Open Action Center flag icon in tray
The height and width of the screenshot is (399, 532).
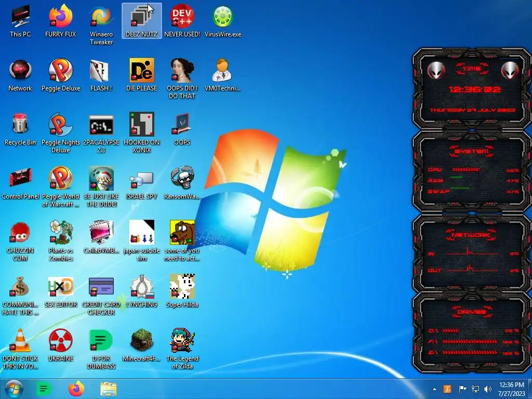(x=462, y=389)
